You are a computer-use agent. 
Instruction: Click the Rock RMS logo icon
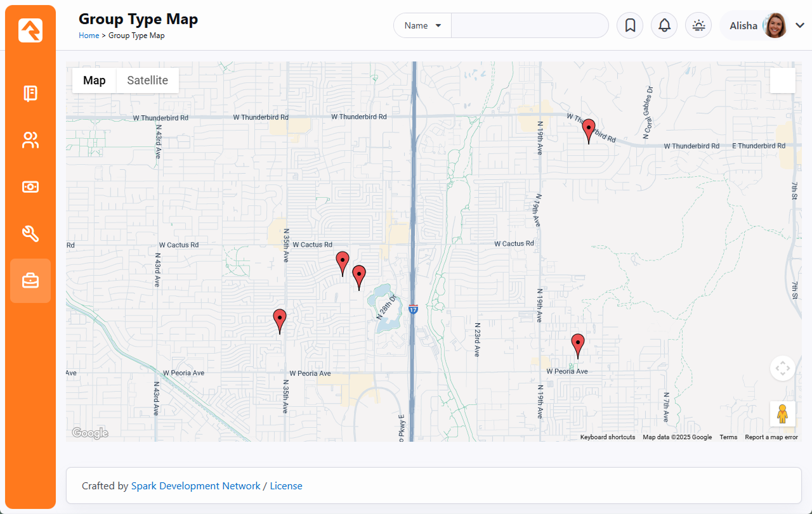[30, 30]
